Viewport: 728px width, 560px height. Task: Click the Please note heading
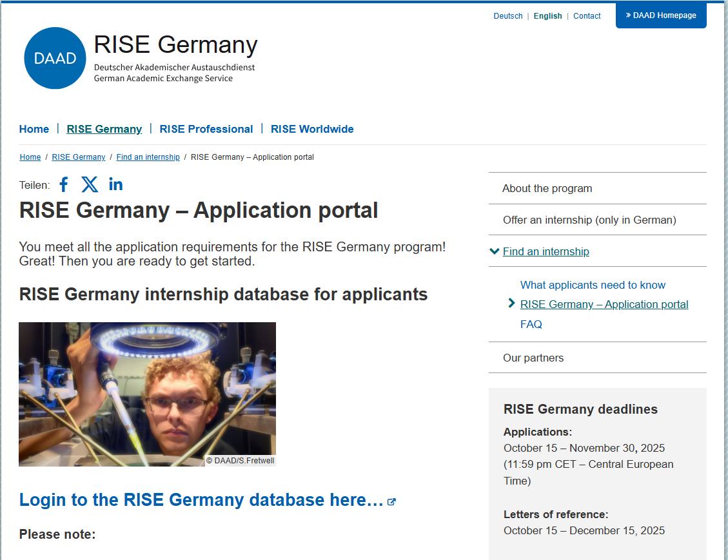[57, 534]
